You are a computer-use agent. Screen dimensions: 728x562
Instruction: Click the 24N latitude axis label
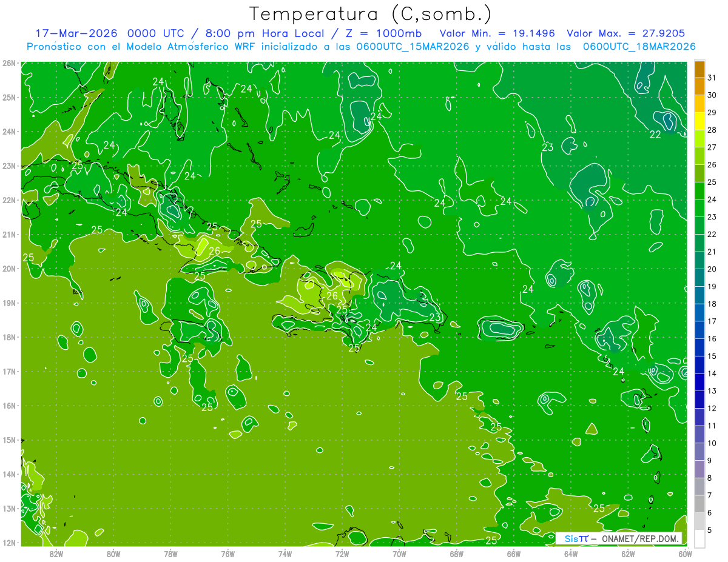click(8, 132)
